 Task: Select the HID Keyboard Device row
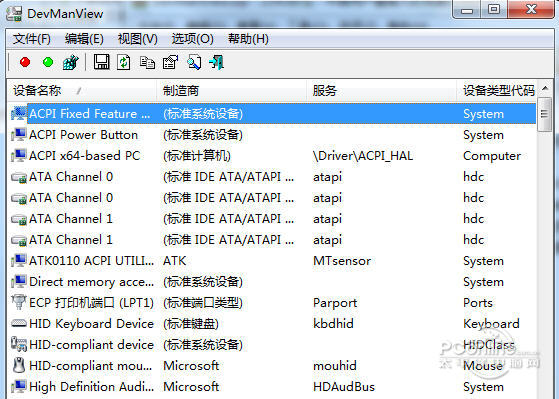(273, 323)
